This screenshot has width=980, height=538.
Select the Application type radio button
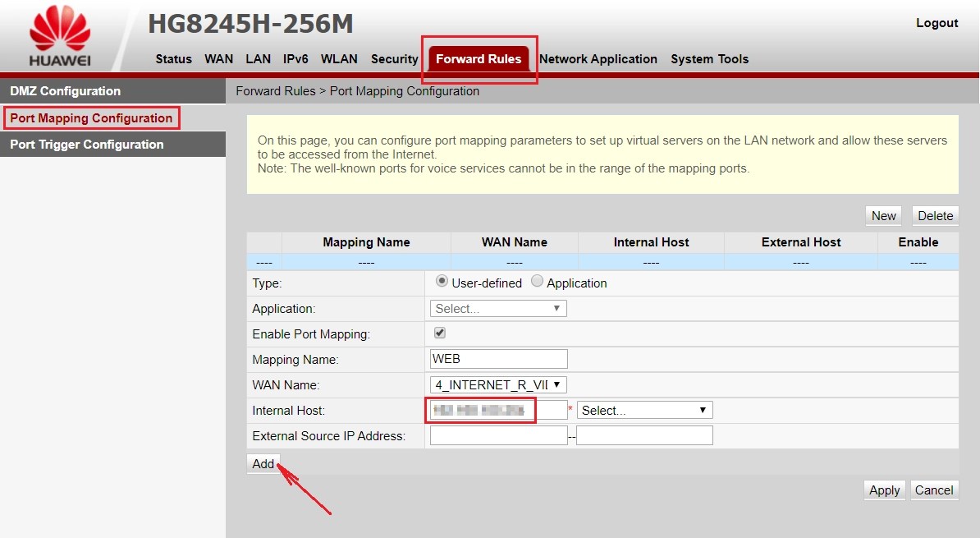tap(536, 283)
